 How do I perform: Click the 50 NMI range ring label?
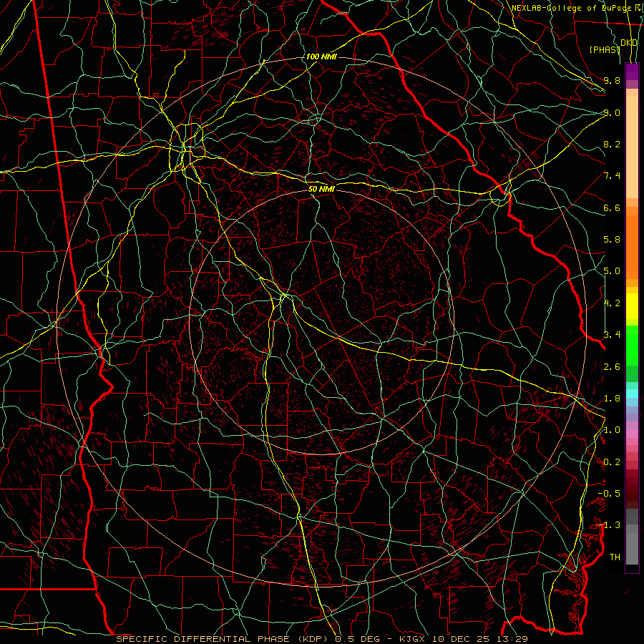click(321, 189)
